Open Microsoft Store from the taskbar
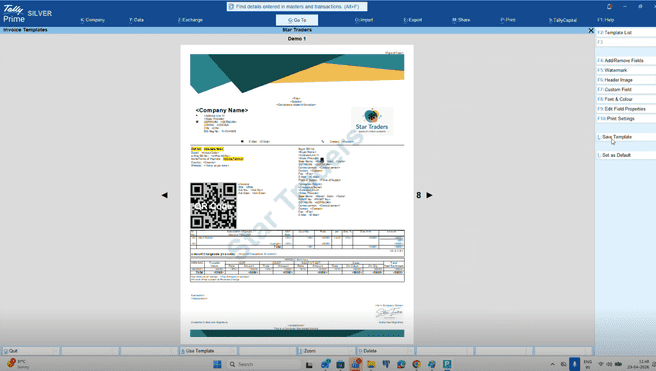The image size is (656, 371). [x=341, y=364]
